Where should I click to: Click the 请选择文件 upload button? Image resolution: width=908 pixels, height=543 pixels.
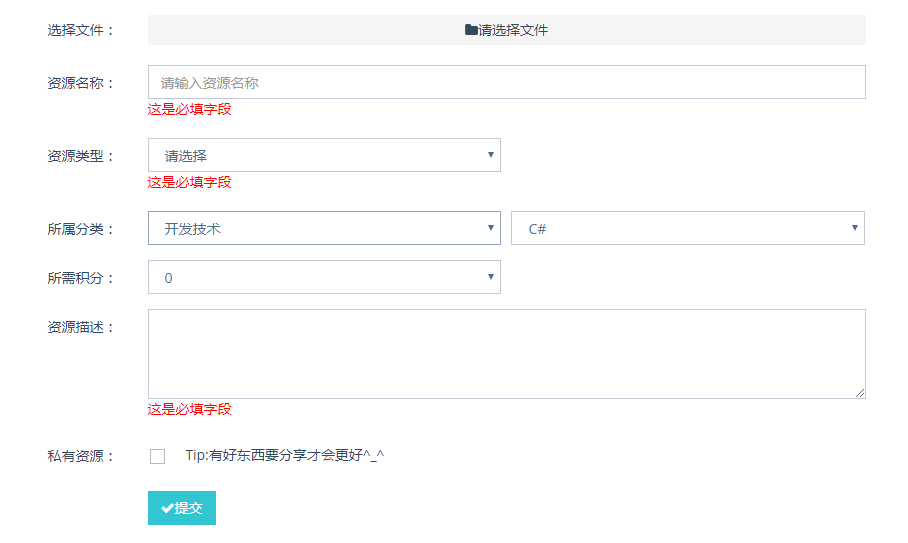point(506,30)
